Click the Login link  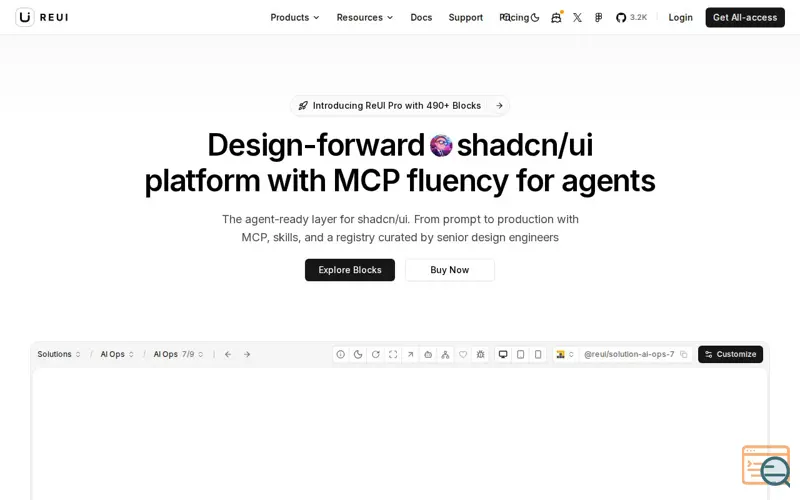pos(681,17)
